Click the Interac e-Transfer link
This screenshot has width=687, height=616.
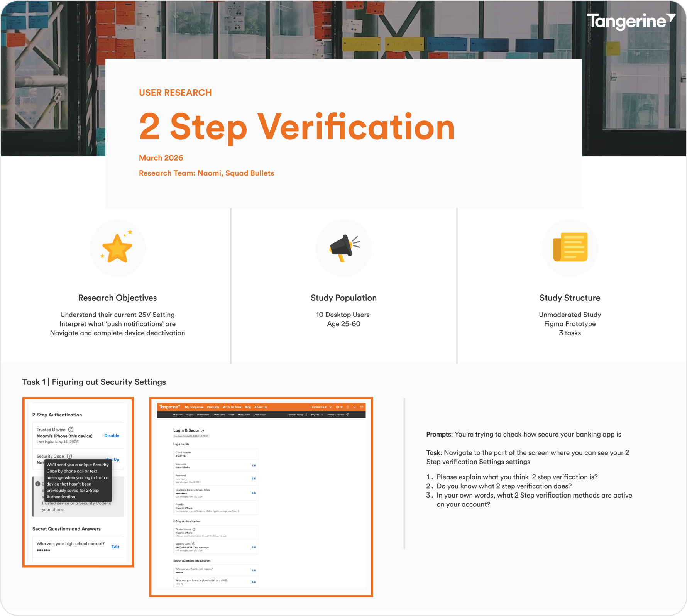336,415
